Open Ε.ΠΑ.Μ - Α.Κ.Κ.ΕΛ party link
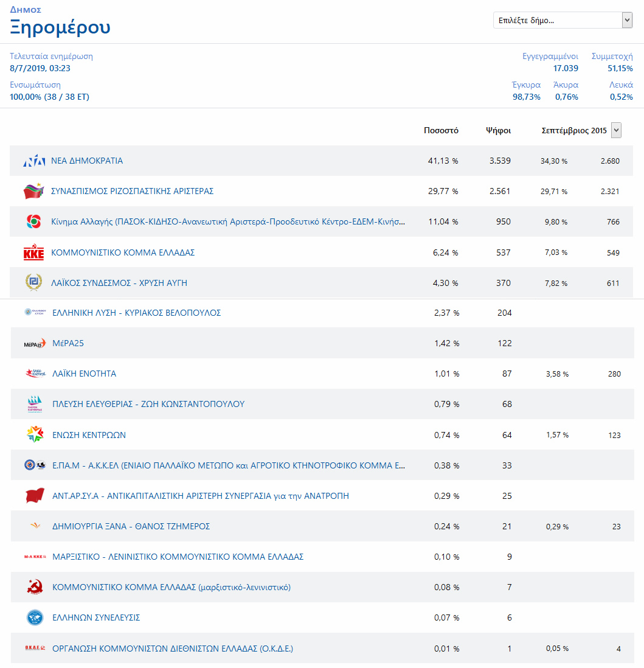The width and height of the screenshot is (644, 668). pos(229,465)
